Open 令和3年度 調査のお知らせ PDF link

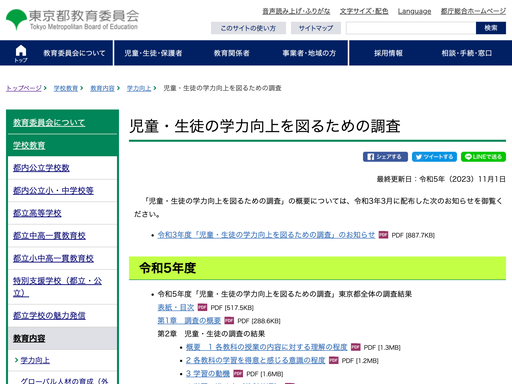[x=266, y=235]
